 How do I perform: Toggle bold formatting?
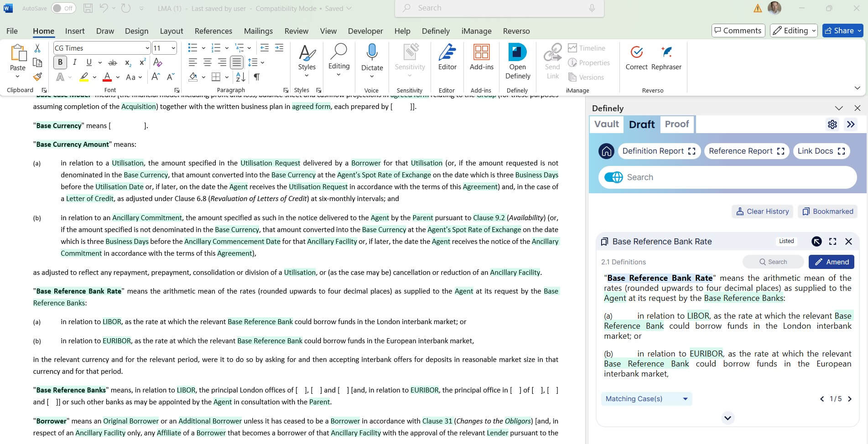pos(60,62)
